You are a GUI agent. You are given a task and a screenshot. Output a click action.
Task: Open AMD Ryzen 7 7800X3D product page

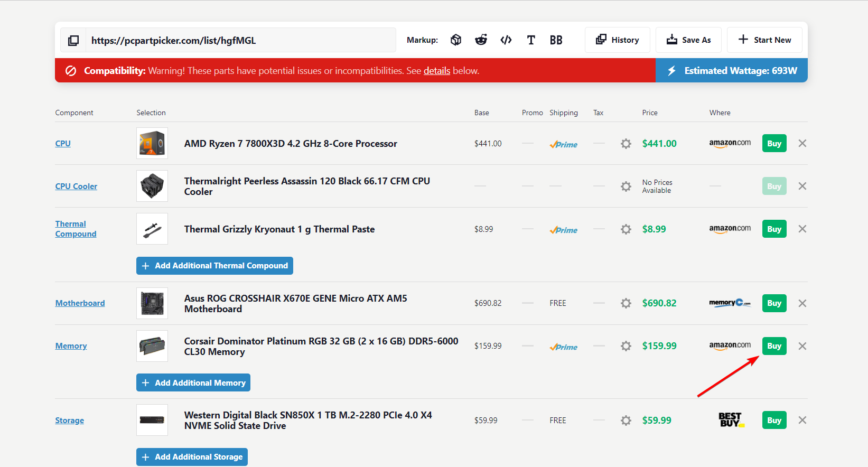click(291, 144)
